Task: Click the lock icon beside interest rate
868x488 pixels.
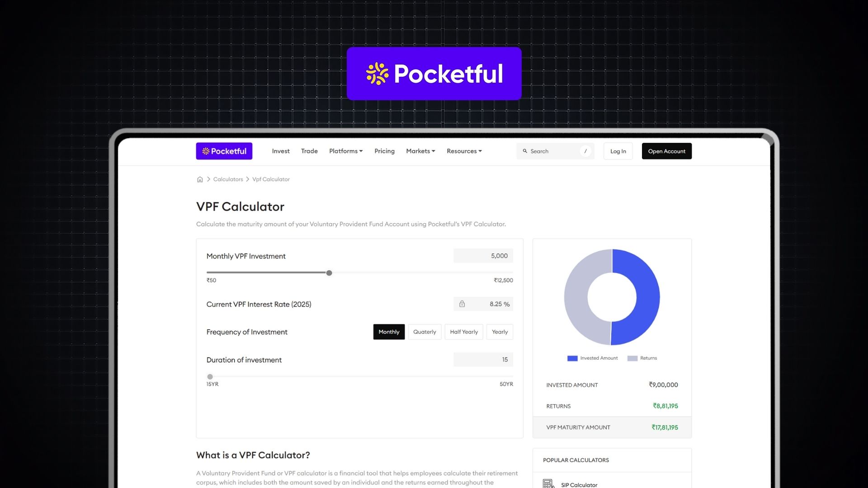Action: (462, 304)
